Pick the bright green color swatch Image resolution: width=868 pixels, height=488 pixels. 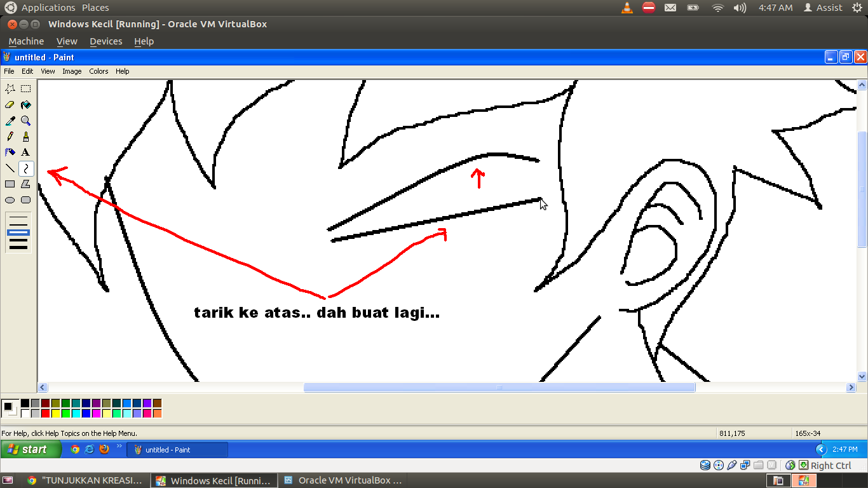[65, 414]
